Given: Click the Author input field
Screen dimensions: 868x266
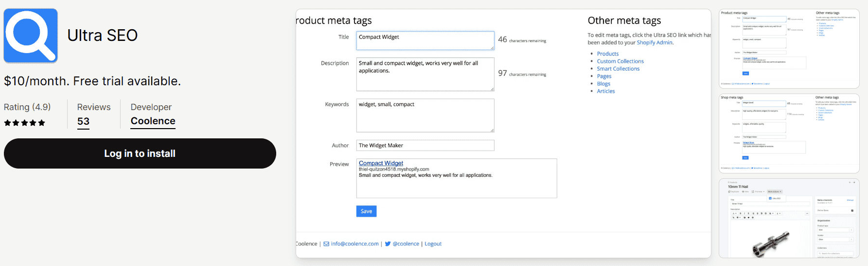Looking at the screenshot, I should tap(425, 145).
